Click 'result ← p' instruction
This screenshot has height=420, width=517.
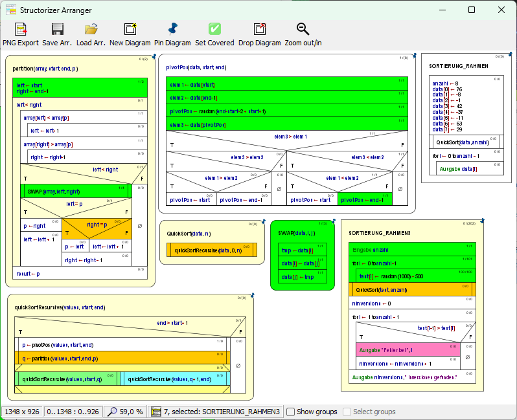click(80, 273)
